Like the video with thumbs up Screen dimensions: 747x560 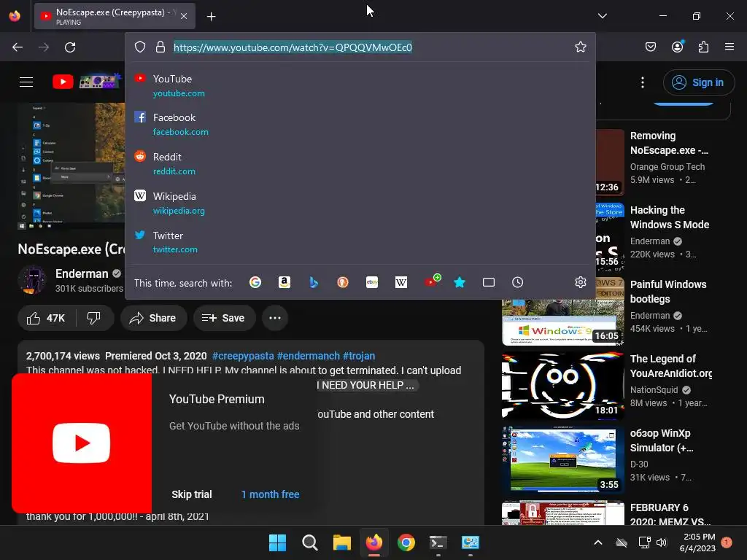(x=46, y=318)
